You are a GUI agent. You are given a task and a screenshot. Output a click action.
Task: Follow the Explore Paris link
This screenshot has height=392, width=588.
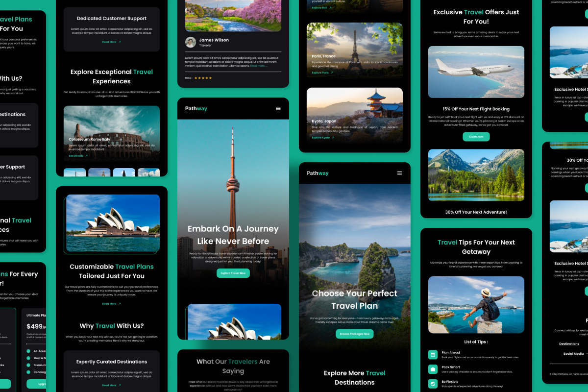(322, 73)
